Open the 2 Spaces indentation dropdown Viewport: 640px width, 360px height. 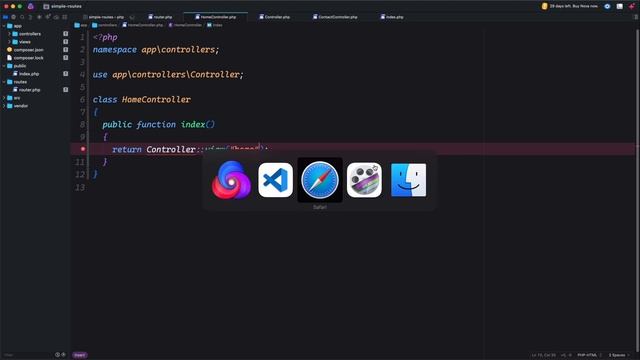(x=619, y=355)
